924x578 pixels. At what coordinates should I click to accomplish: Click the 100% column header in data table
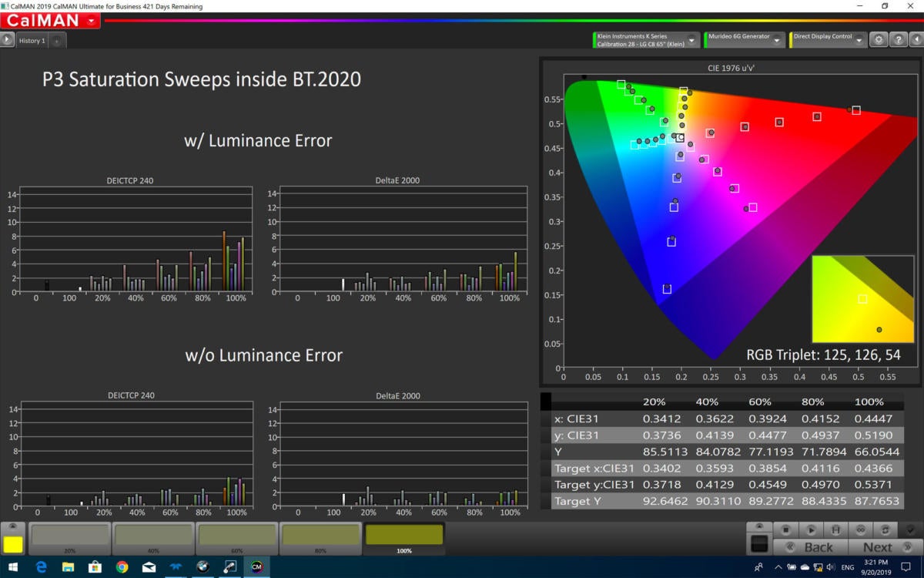869,402
